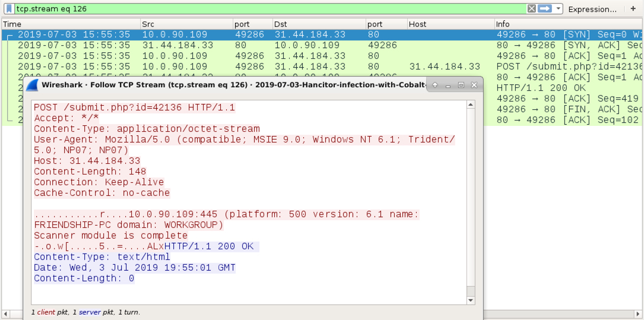
Task: Maximize the Follow TCP Stream dialog
Action: click(x=461, y=85)
